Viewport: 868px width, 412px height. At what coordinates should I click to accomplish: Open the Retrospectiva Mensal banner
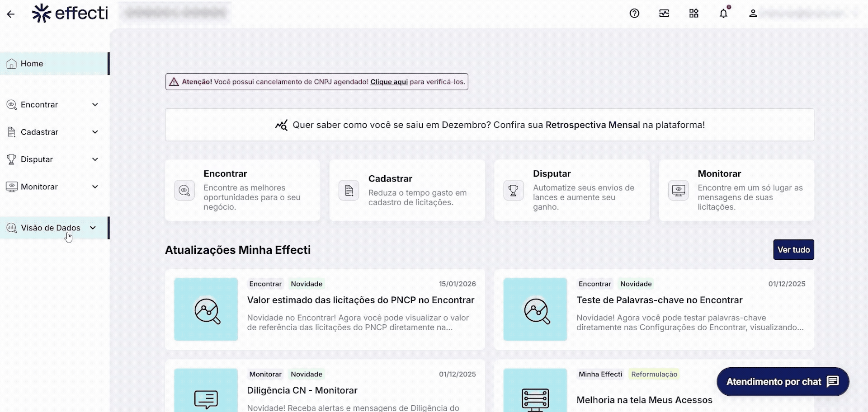click(489, 125)
